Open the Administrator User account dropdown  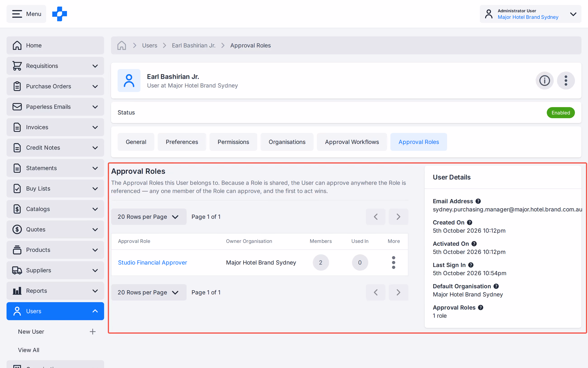pyautogui.click(x=530, y=14)
